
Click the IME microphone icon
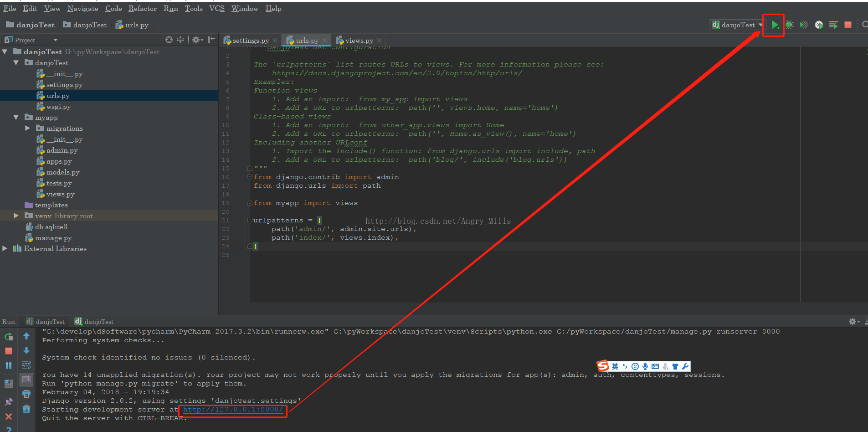coord(645,366)
